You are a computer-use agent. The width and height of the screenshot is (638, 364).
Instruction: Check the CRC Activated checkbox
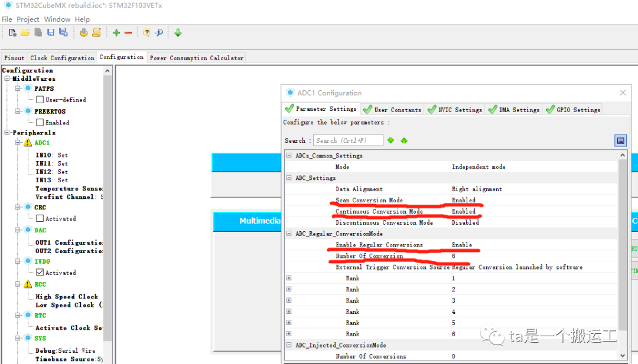pyautogui.click(x=40, y=218)
